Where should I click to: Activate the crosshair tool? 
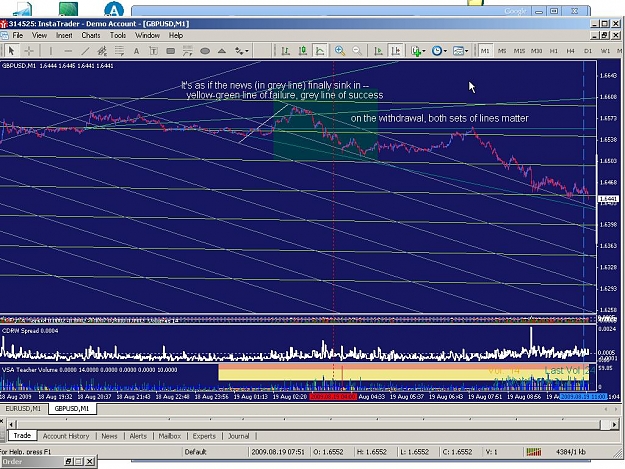29,51
